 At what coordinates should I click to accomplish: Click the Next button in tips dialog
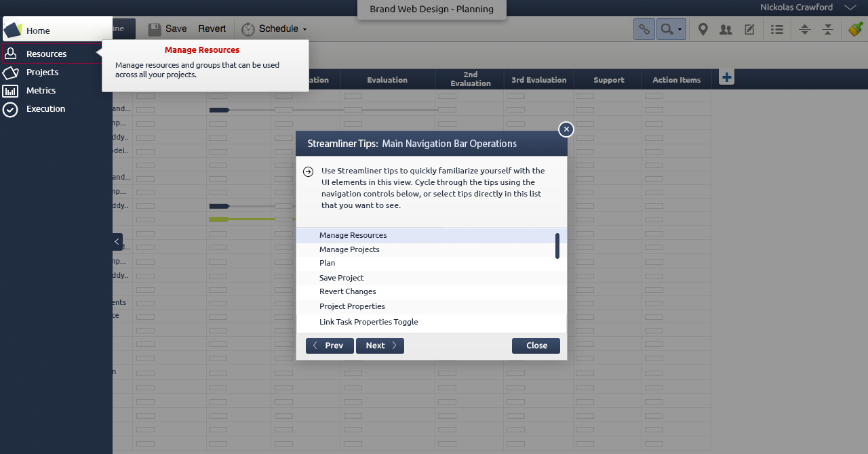[380, 346]
